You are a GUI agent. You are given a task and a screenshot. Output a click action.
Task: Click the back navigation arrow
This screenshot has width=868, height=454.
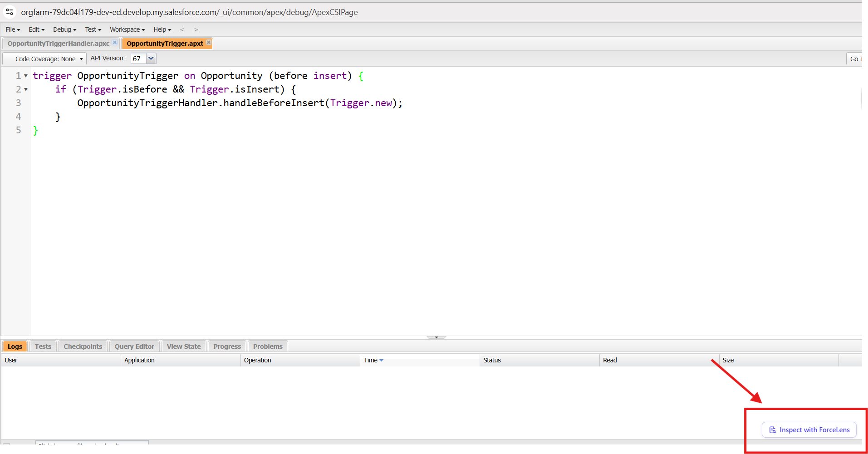tap(182, 29)
